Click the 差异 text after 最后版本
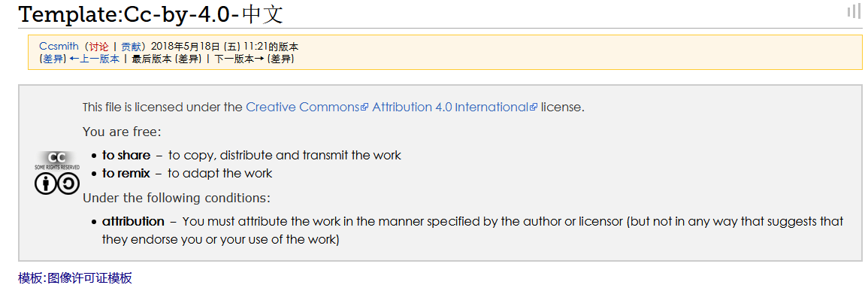The image size is (868, 291). coord(188,59)
